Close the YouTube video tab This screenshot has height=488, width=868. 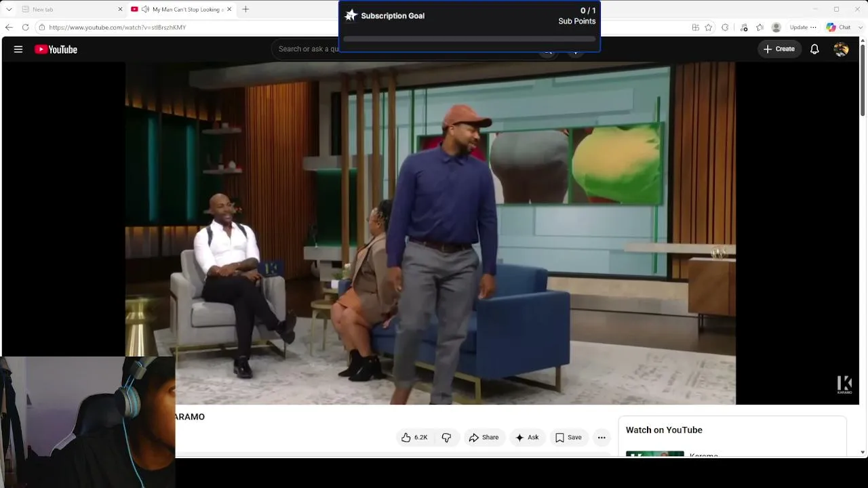(229, 9)
